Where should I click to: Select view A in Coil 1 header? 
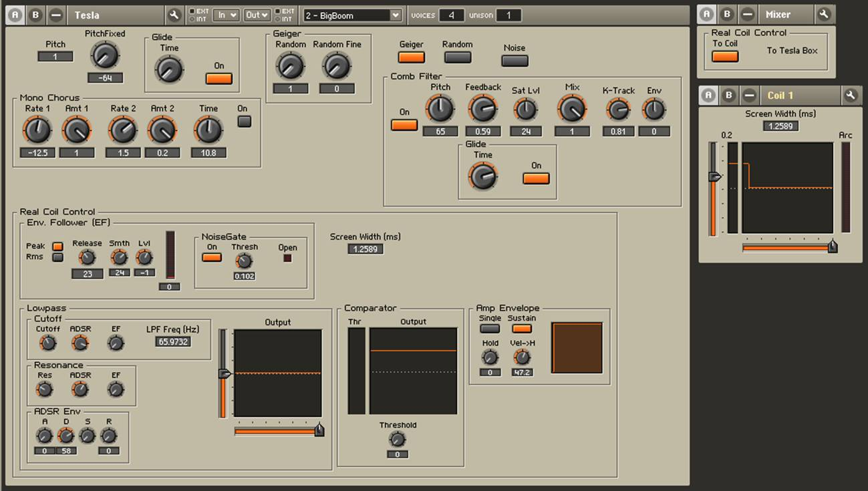(708, 95)
